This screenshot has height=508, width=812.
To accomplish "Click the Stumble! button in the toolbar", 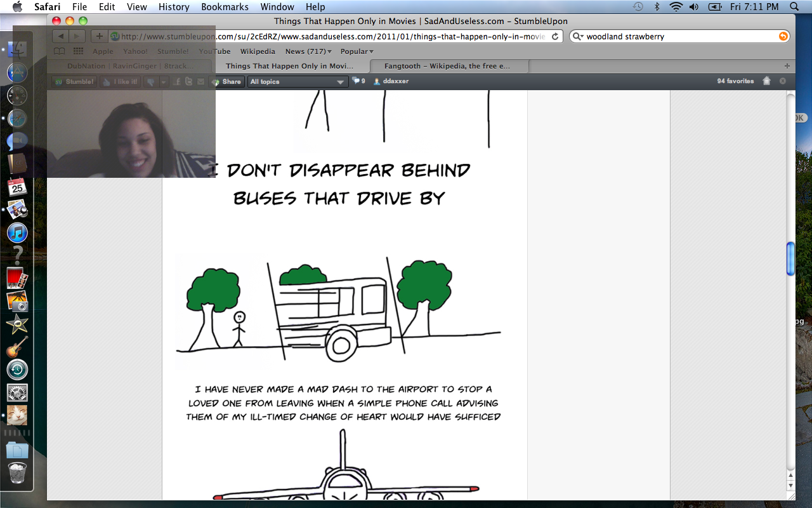I will pyautogui.click(x=74, y=81).
